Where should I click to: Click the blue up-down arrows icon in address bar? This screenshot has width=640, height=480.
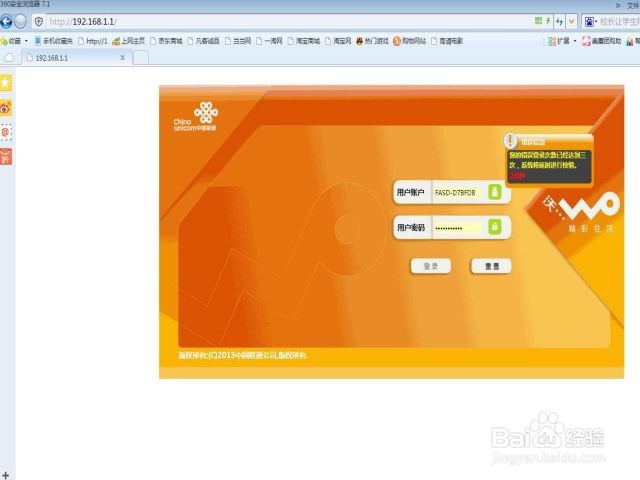coord(559,21)
